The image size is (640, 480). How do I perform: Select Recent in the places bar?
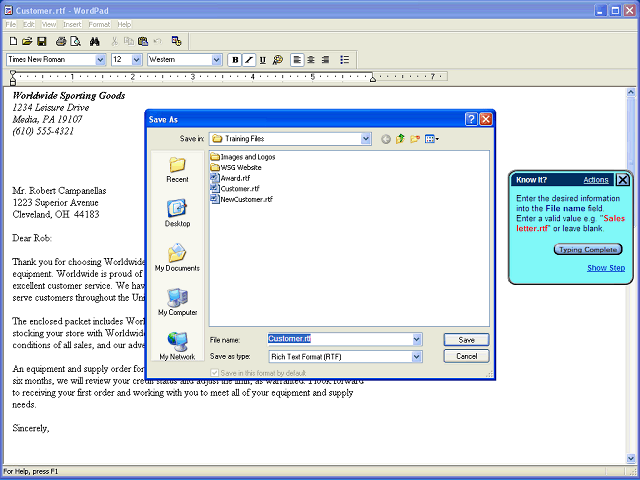pos(178,170)
